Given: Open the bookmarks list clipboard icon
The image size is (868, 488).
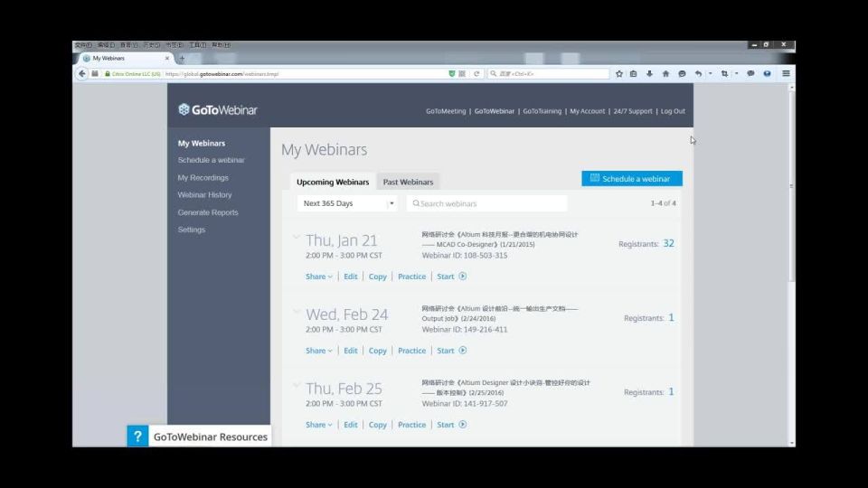Looking at the screenshot, I should [x=633, y=73].
